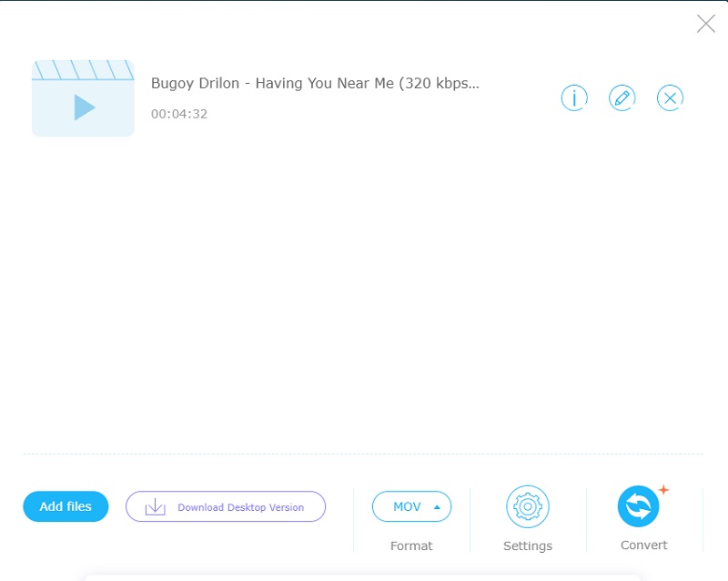Click the white panel at bottom edge
The height and width of the screenshot is (581, 728).
pyautogui.click(x=364, y=576)
